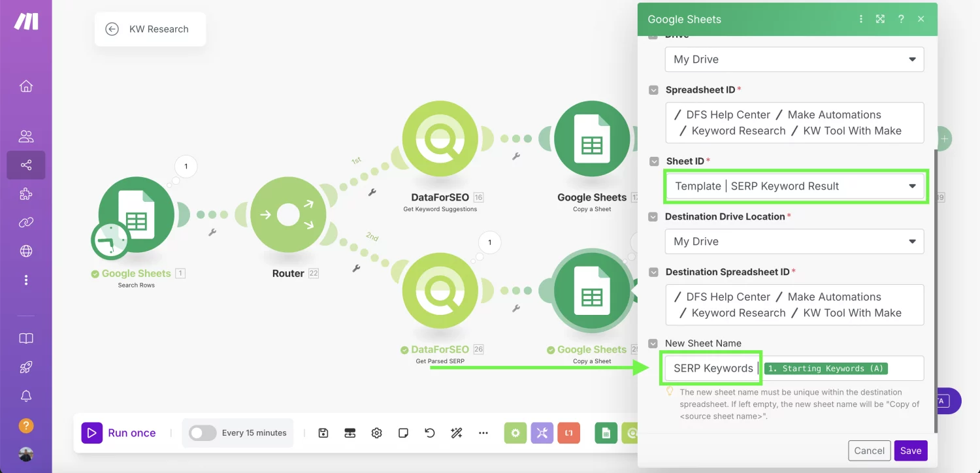Click the Starting Keywords (A) mapped pill
The height and width of the screenshot is (473, 980).
826,368
